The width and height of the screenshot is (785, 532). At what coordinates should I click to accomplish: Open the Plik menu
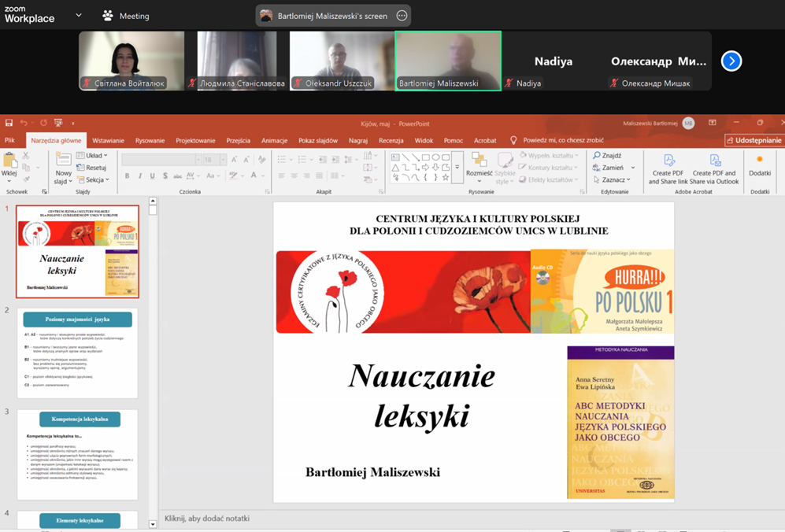pyautogui.click(x=9, y=141)
